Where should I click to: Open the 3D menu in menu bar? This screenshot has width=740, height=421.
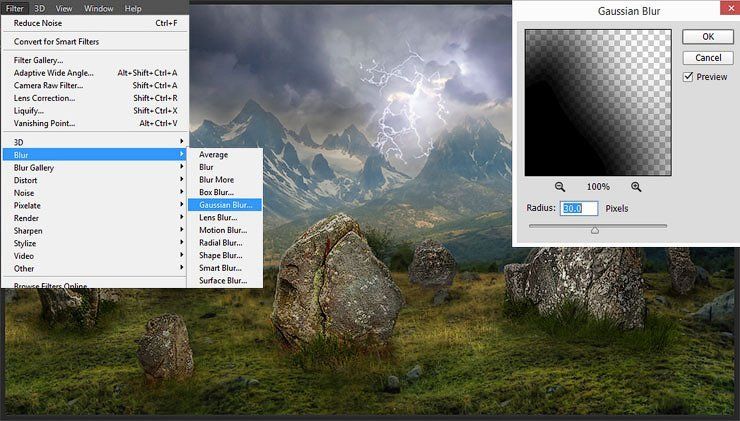[x=40, y=8]
